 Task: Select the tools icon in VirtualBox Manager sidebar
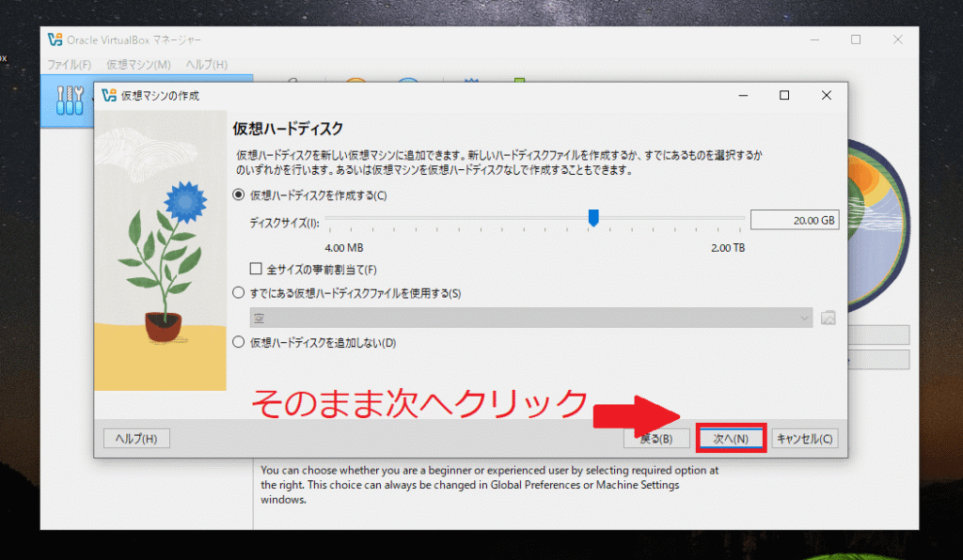(70, 101)
